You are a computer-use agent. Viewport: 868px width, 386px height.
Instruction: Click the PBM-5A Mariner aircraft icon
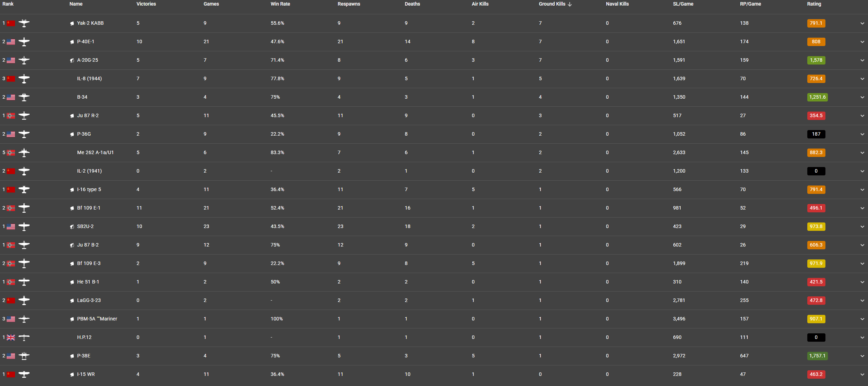24,319
